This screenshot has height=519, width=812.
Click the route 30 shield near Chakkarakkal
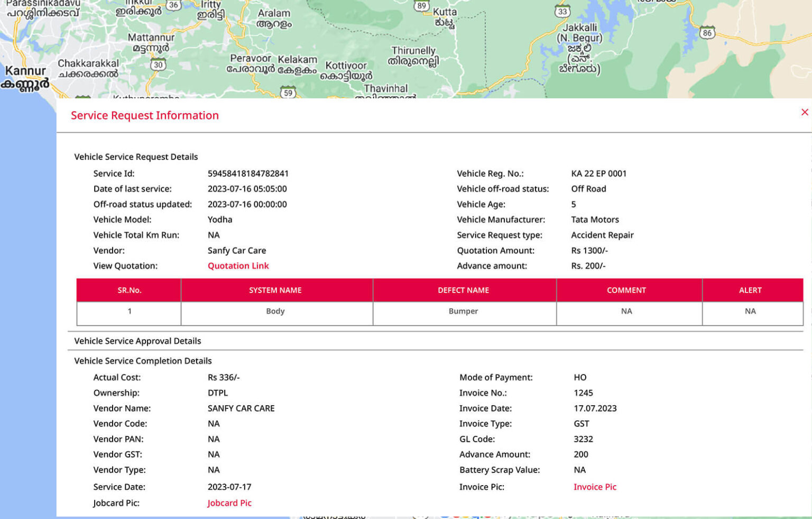[x=158, y=65]
